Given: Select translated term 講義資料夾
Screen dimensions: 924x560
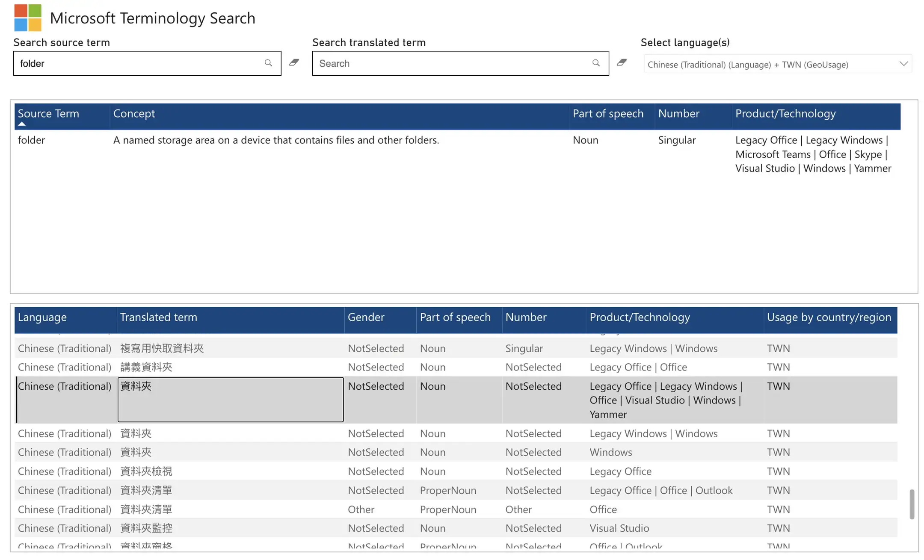Looking at the screenshot, I should (x=146, y=367).
